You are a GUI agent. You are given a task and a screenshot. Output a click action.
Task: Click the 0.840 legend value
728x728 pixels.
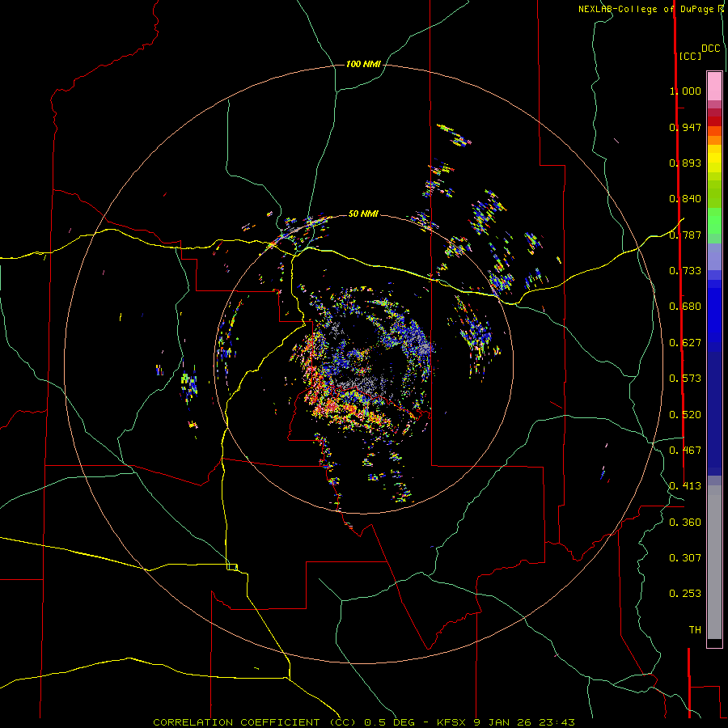point(685,199)
